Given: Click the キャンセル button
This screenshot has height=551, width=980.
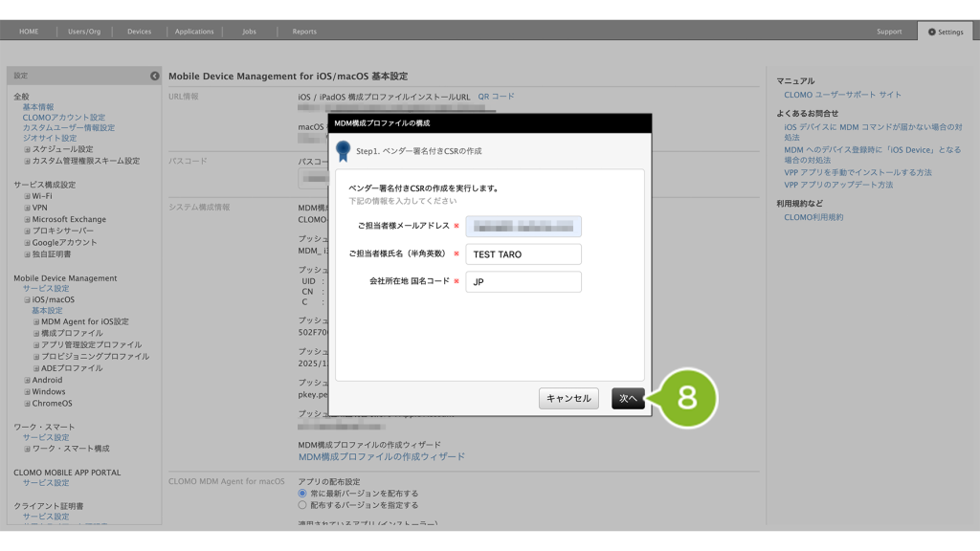Looking at the screenshot, I should coord(568,399).
